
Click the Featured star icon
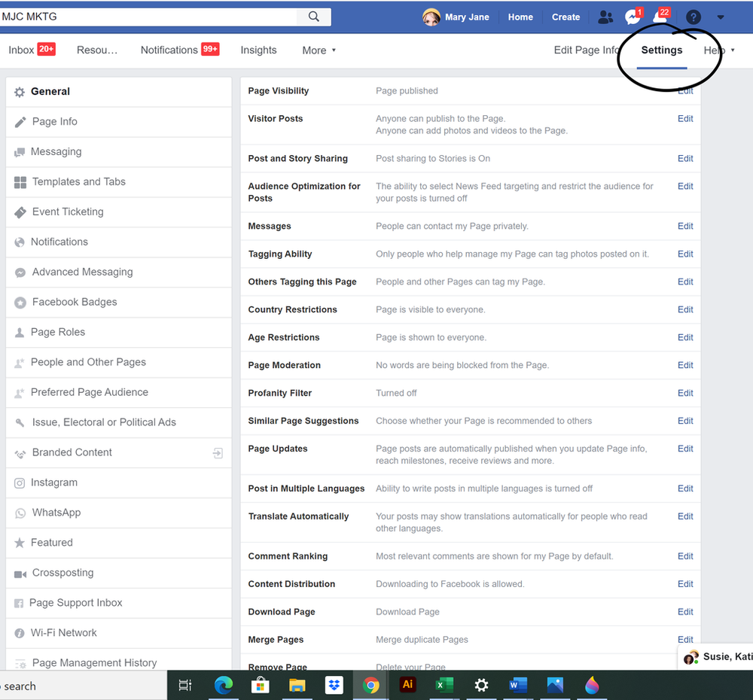20,543
